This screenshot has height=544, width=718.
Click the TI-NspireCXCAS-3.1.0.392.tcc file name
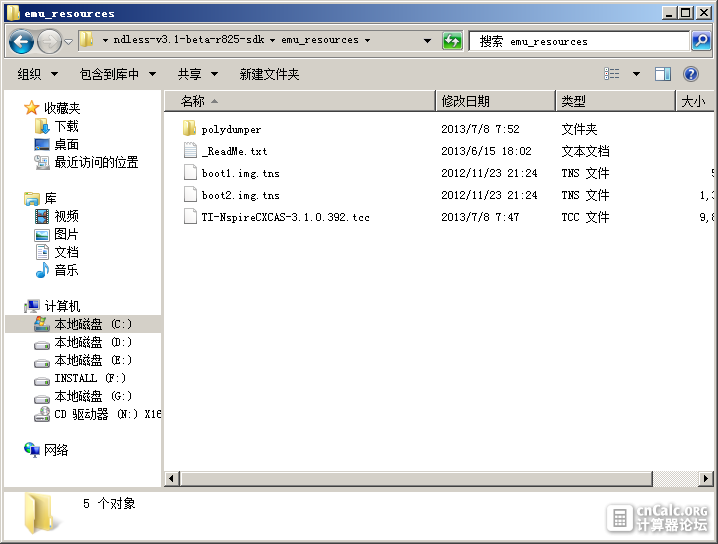[x=285, y=217]
